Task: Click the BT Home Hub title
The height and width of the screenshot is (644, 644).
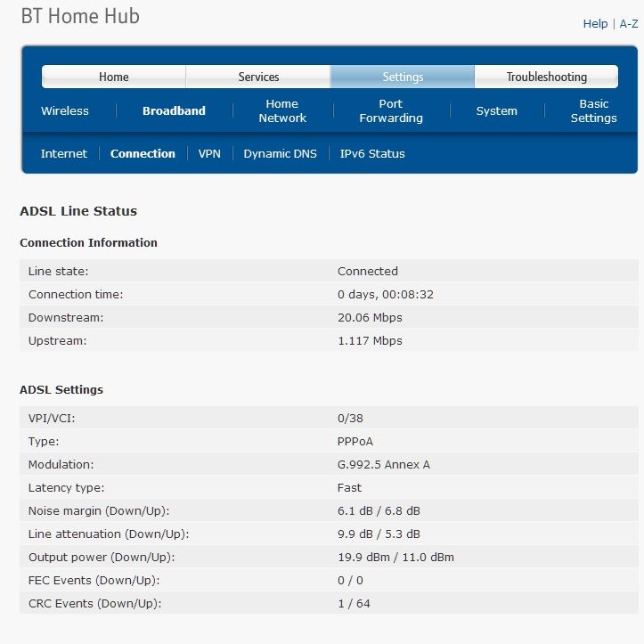Action: 80,16
